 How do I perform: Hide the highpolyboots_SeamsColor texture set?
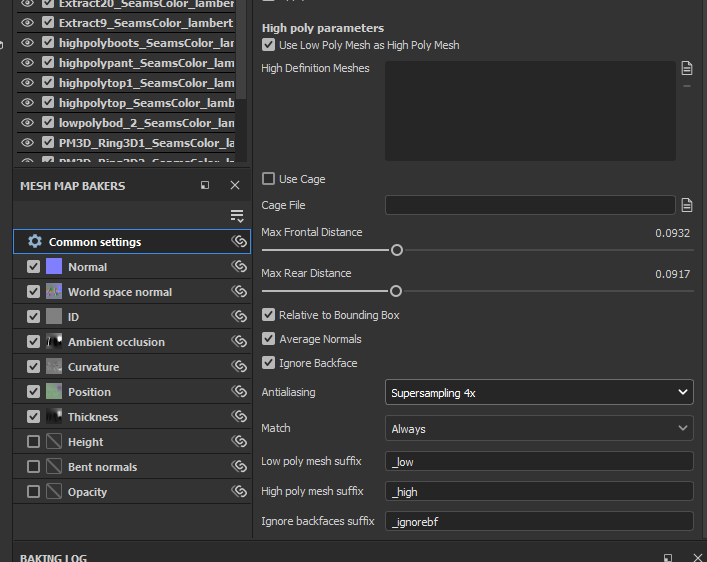27,43
